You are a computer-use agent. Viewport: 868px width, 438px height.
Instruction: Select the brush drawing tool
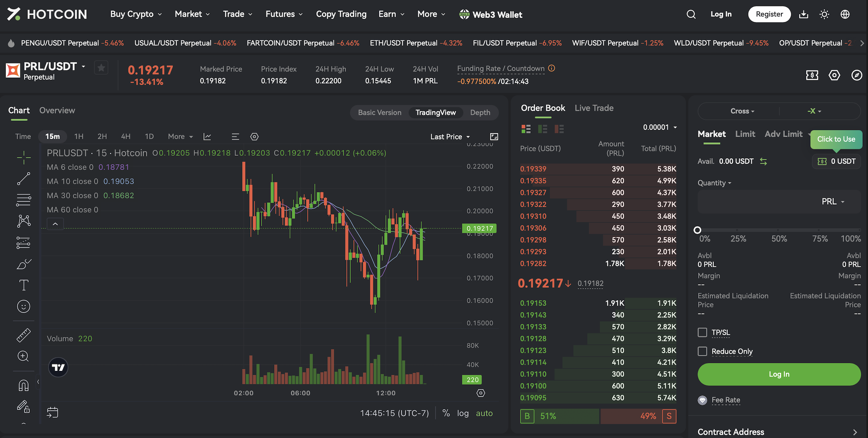click(x=24, y=264)
